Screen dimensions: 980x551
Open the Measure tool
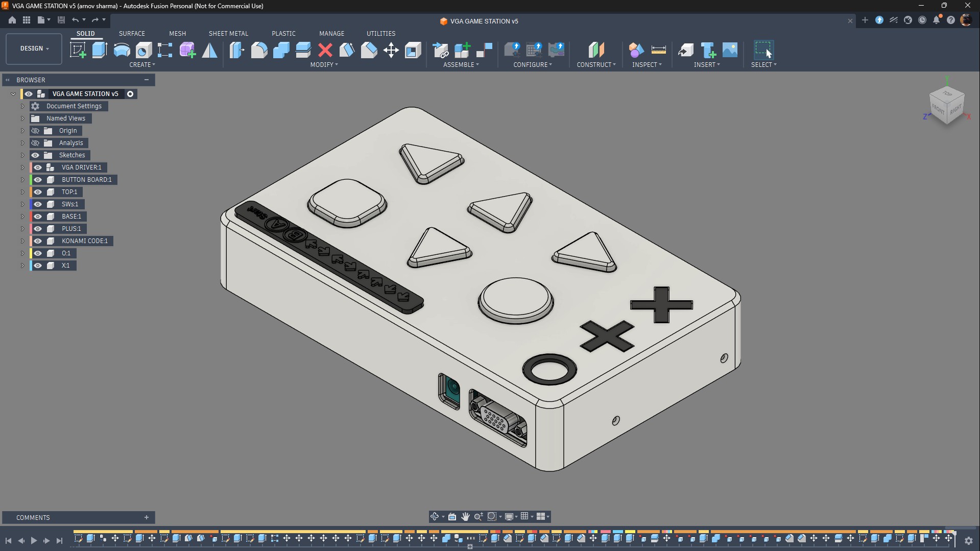point(658,50)
